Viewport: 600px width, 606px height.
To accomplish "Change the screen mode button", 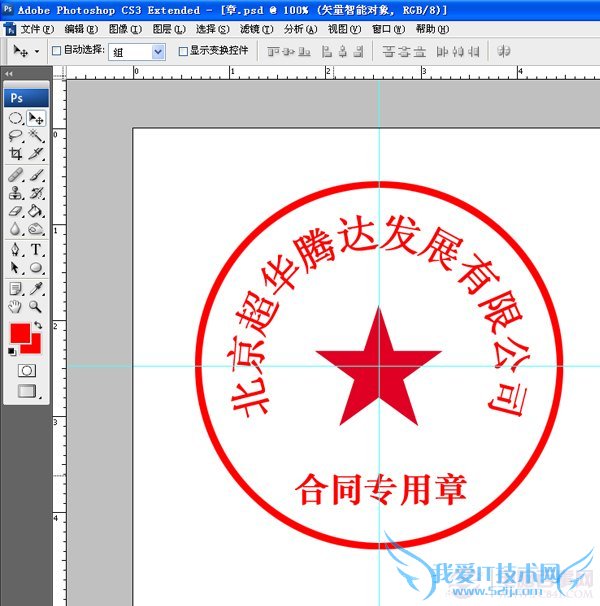I will click(27, 391).
